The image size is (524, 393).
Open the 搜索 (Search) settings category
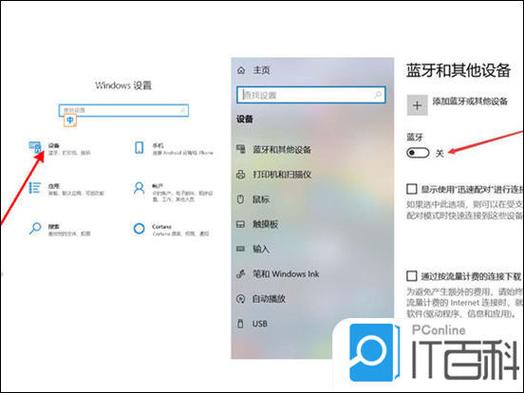(59, 230)
